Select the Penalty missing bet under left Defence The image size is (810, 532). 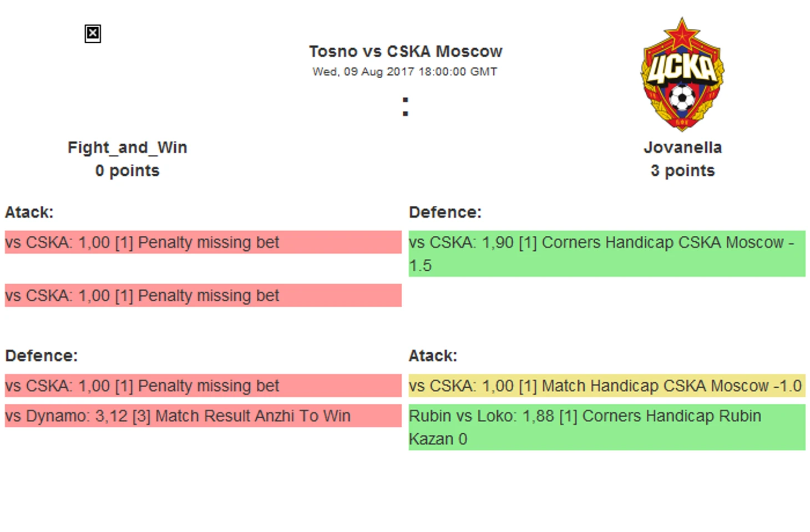[x=203, y=386]
